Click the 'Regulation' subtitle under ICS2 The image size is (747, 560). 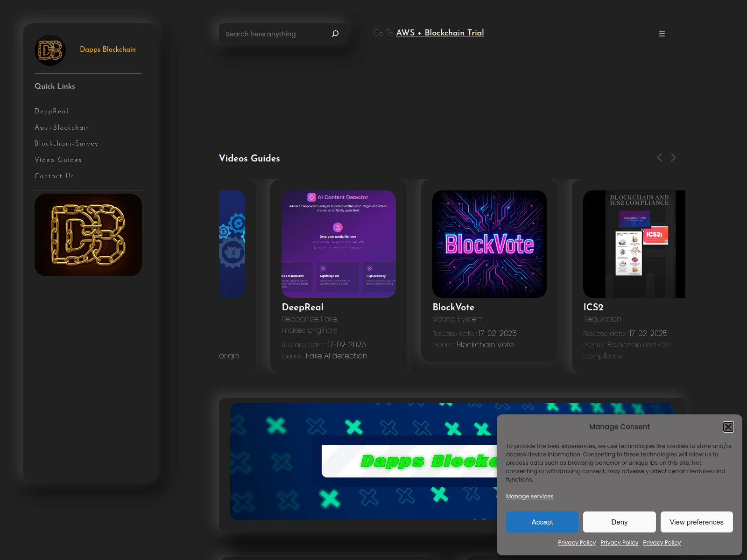(x=602, y=319)
